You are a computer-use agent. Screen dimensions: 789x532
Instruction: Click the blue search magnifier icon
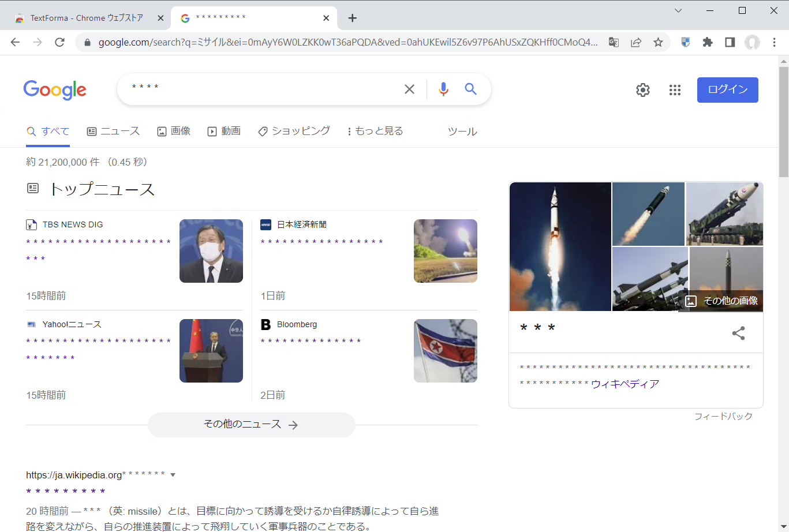point(471,89)
